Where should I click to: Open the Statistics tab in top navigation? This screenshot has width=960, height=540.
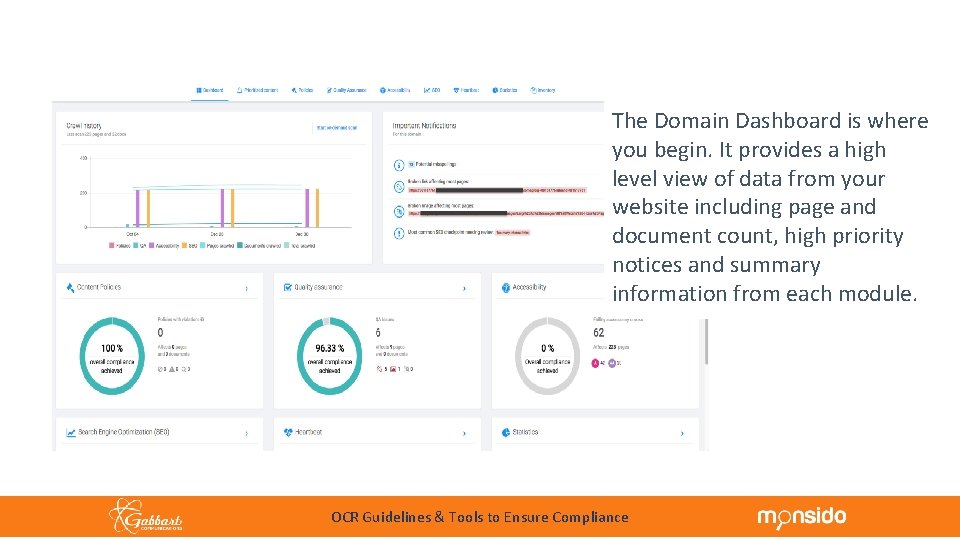coord(504,90)
